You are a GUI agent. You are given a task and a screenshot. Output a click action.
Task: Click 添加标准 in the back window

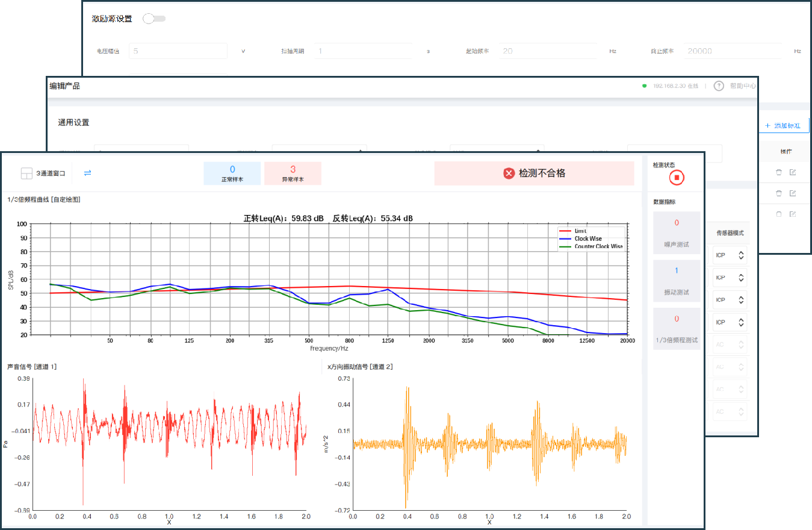783,126
